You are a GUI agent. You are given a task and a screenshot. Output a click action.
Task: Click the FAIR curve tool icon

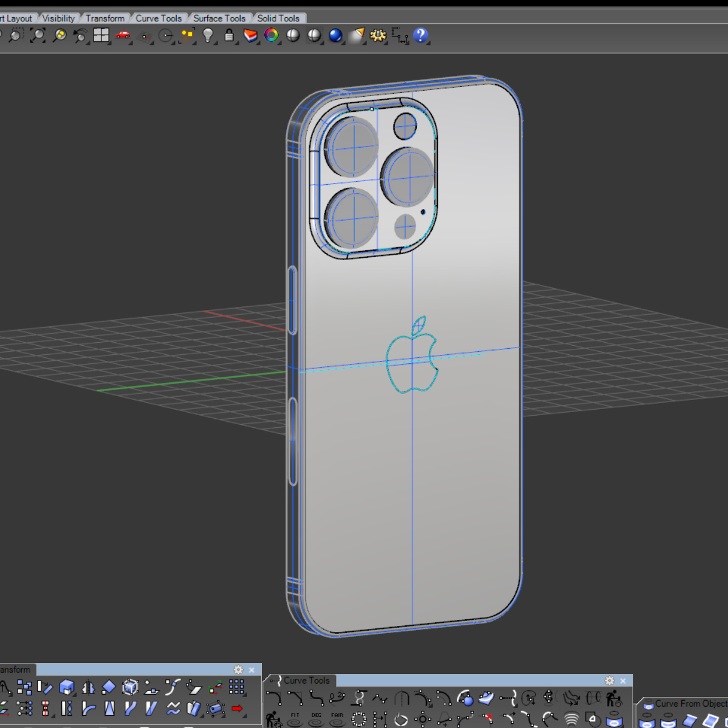(337, 719)
